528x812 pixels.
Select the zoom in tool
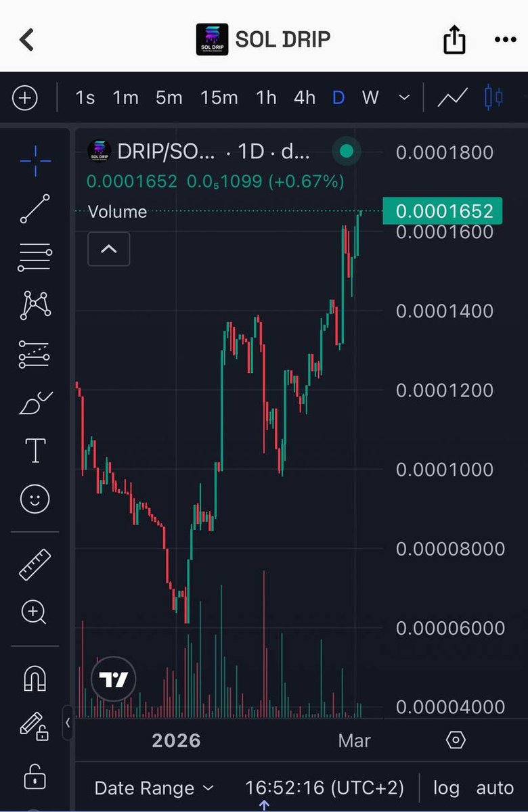tap(35, 612)
